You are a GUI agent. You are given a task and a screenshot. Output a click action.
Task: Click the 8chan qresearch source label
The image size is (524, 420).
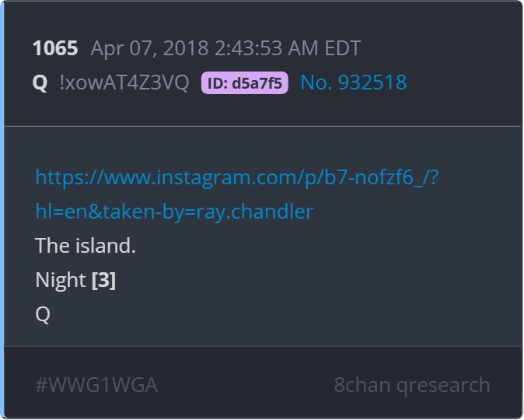(x=412, y=385)
